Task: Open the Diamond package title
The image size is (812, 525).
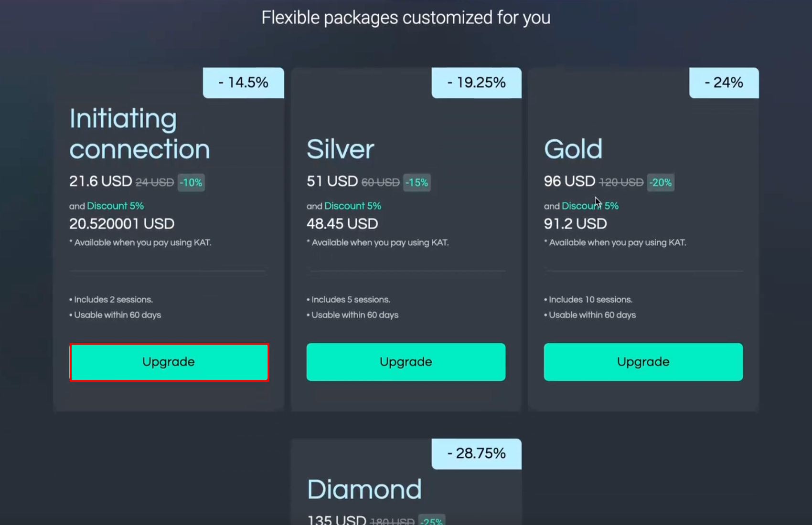Action: click(364, 489)
